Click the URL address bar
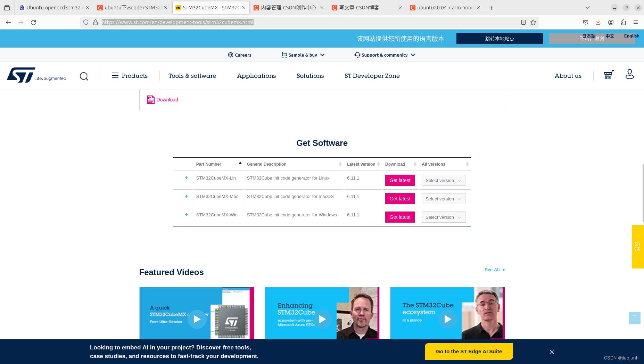644x364 pixels. (x=309, y=22)
